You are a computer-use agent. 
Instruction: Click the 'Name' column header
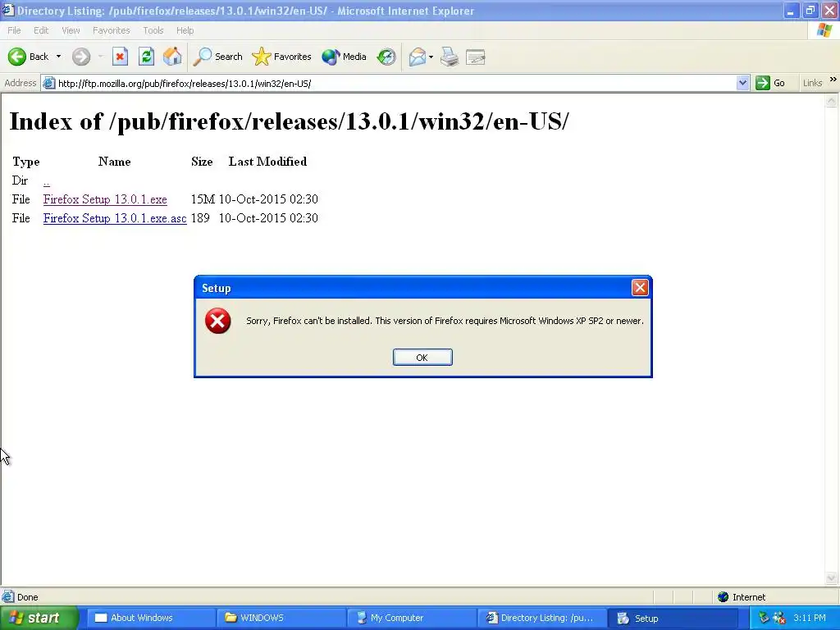(x=115, y=162)
